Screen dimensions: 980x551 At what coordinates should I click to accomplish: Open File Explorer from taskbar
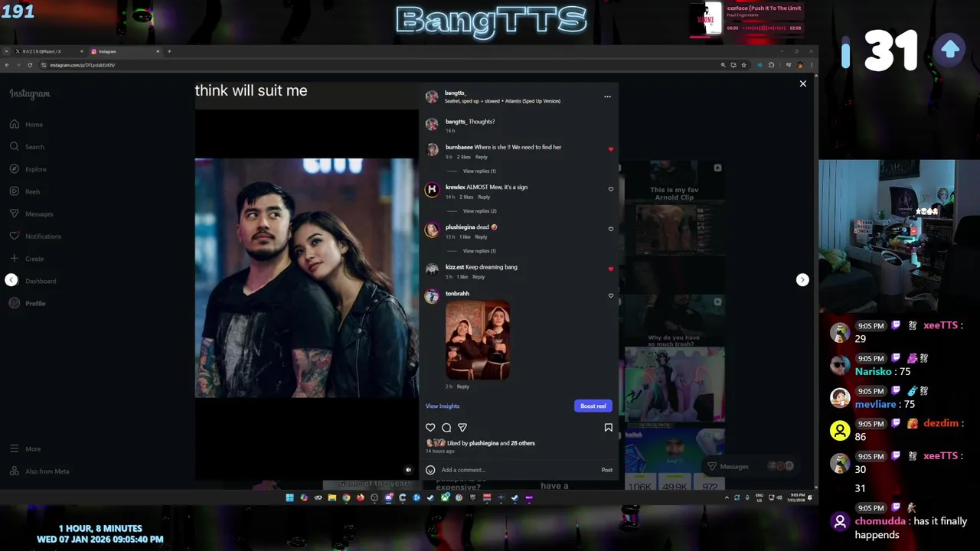click(332, 497)
